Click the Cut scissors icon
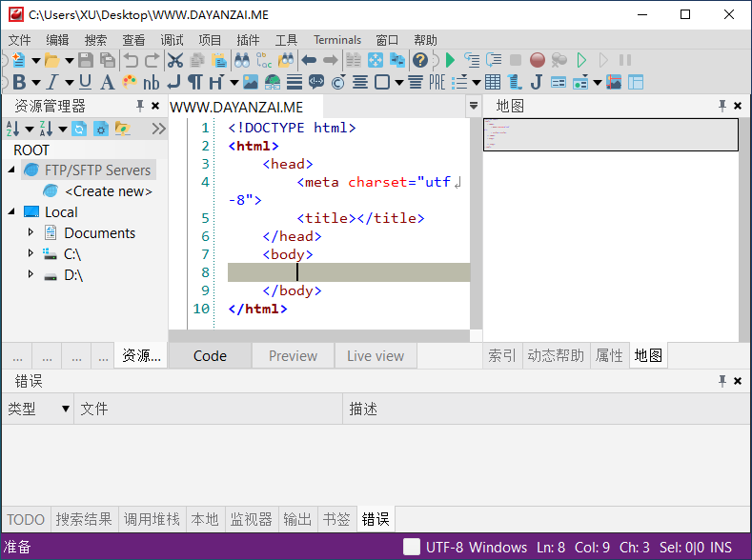752x560 pixels. (x=175, y=60)
